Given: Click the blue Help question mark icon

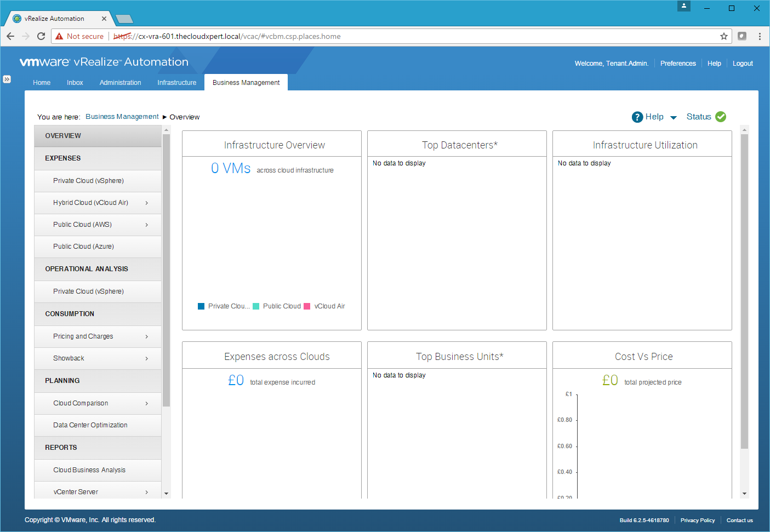Looking at the screenshot, I should tap(637, 117).
